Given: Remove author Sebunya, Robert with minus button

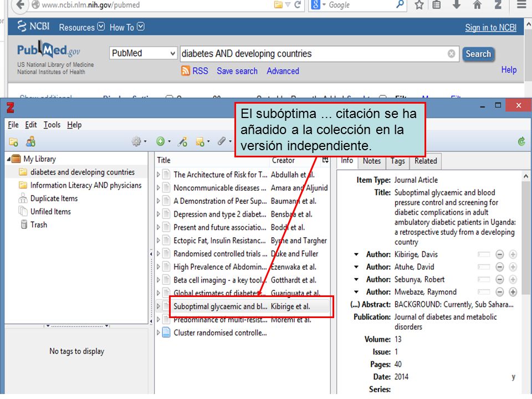Looking at the screenshot, I should tap(499, 279).
